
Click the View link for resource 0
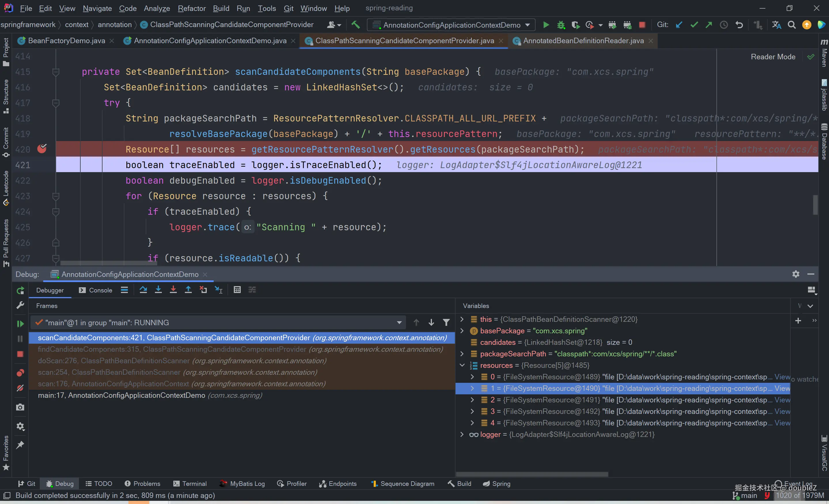point(782,377)
